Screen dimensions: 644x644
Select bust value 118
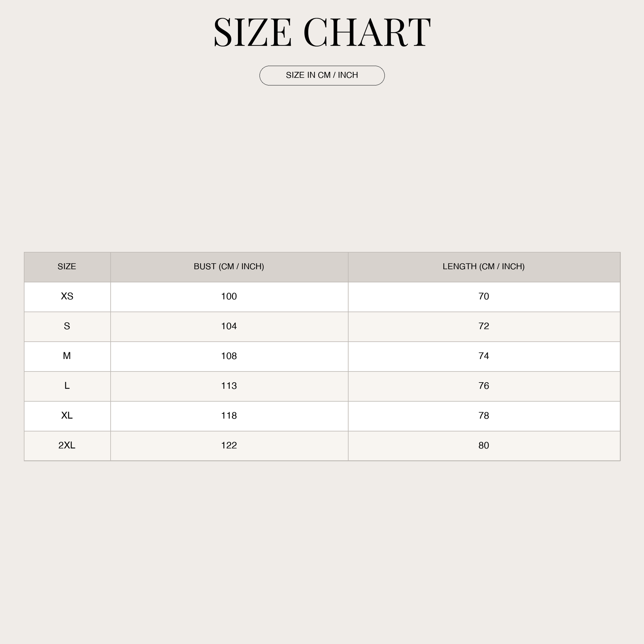(229, 416)
